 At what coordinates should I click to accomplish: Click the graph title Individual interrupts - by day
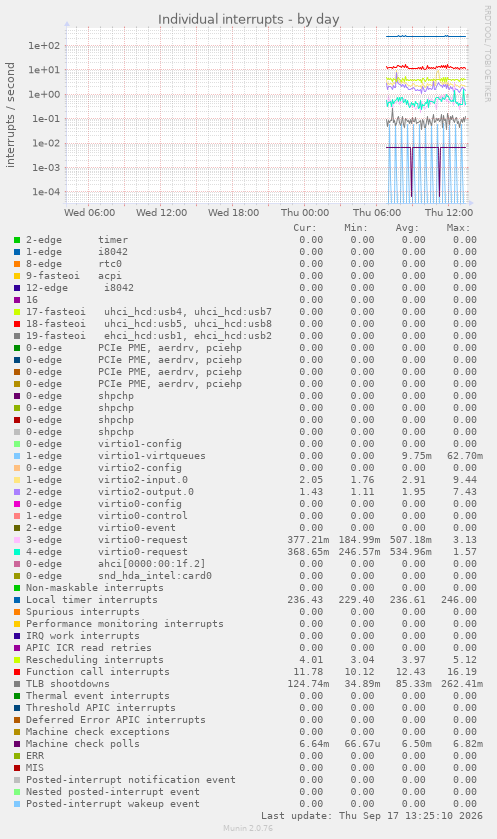click(249, 19)
